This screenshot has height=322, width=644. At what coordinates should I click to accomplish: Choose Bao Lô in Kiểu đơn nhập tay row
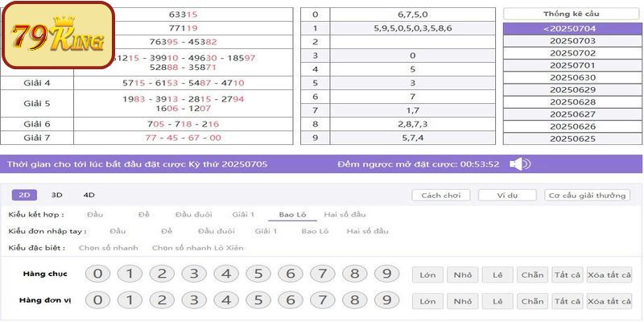pyautogui.click(x=315, y=231)
